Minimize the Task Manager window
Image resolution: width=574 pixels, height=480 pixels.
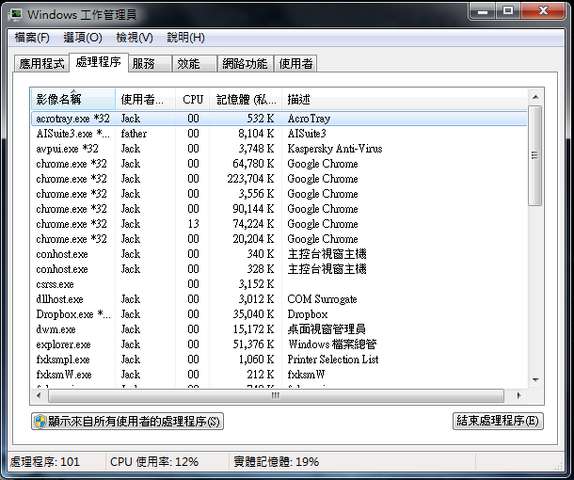point(483,11)
